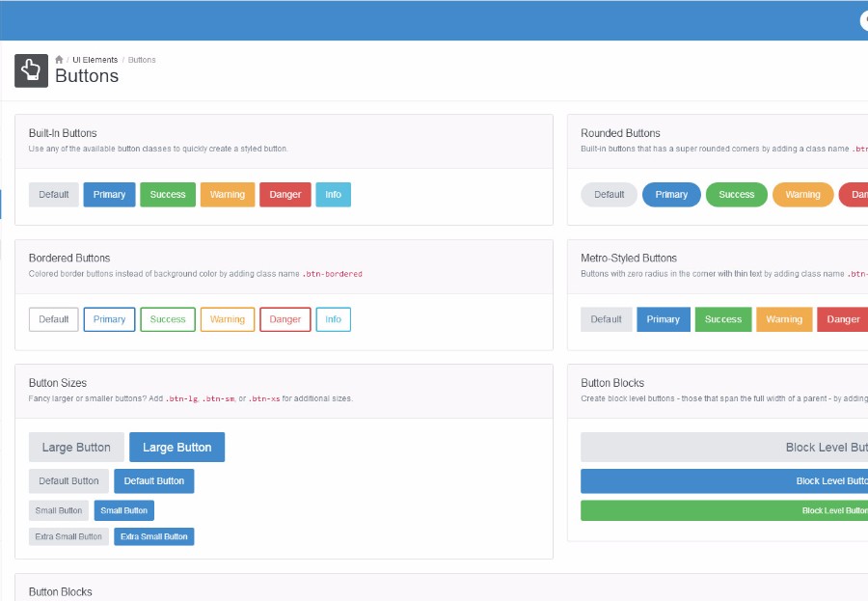Click the Bordered Buttons panel heading
Viewport: 868px width, 601px height.
pyautogui.click(x=69, y=259)
